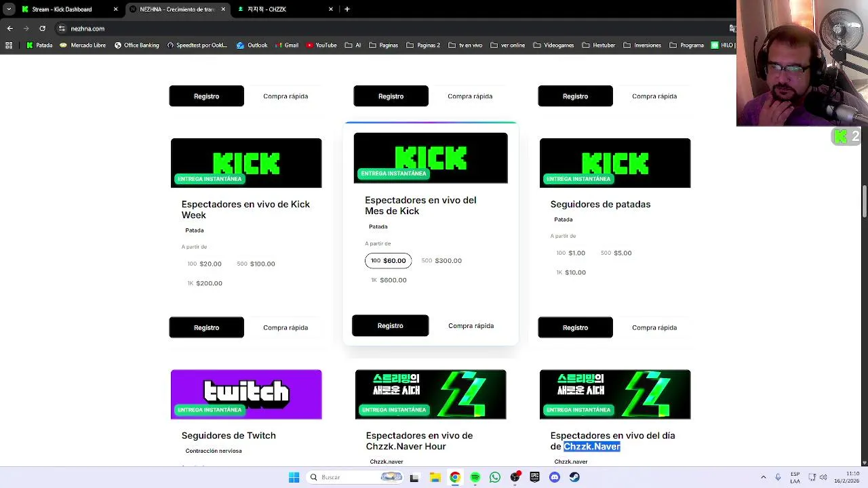Image resolution: width=868 pixels, height=488 pixels.
Task: Expand the Programa bookmarks folder
Action: [686, 45]
